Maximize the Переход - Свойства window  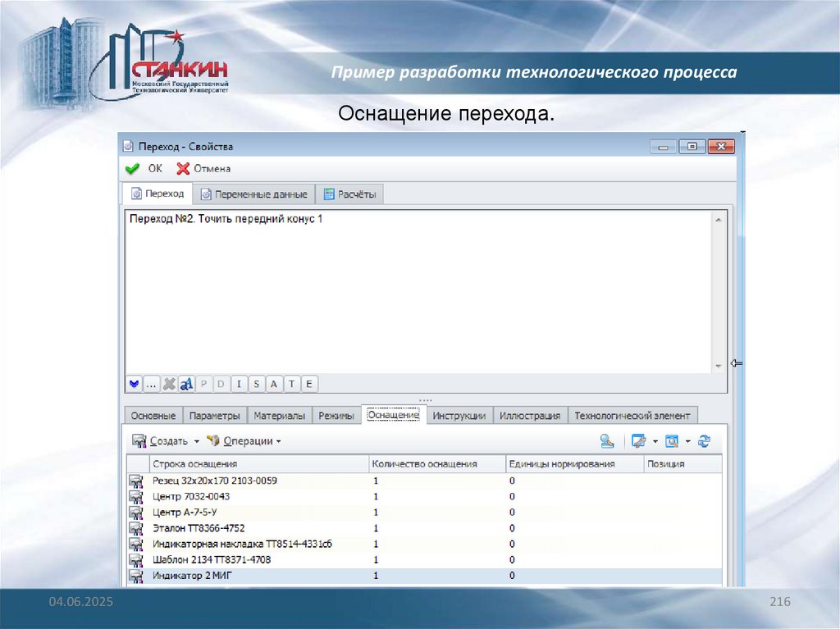(x=692, y=146)
